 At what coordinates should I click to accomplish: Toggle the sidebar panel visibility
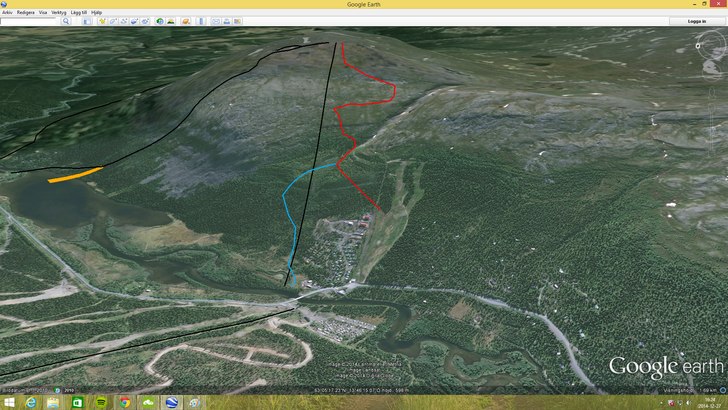click(x=87, y=20)
